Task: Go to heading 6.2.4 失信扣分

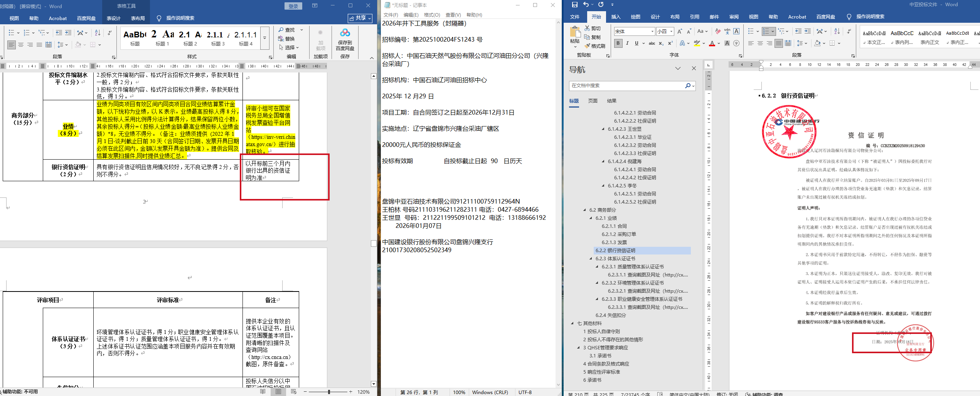Action: (x=611, y=315)
